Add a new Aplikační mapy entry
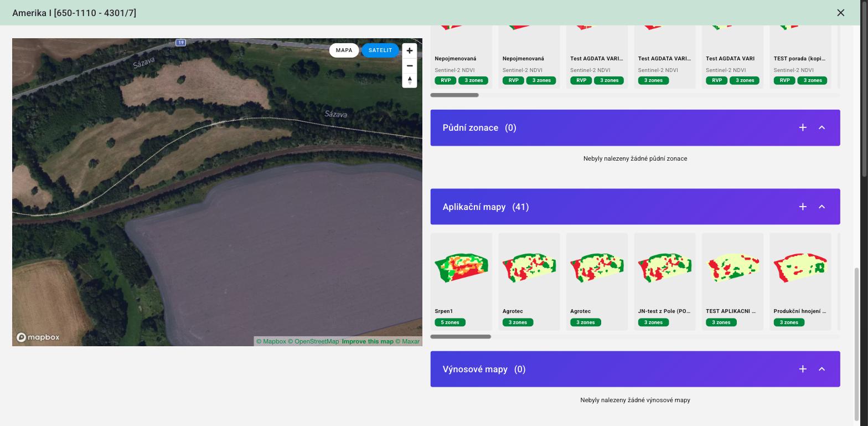The image size is (868, 426). click(803, 207)
